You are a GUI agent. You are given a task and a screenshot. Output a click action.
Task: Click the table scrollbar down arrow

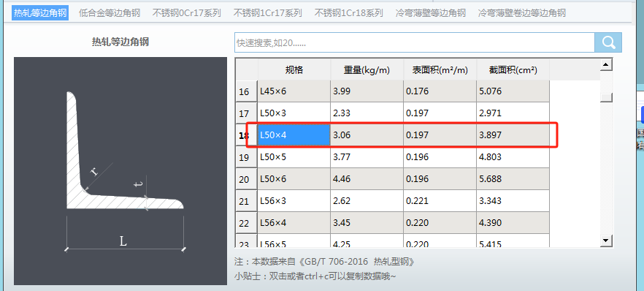pos(606,241)
